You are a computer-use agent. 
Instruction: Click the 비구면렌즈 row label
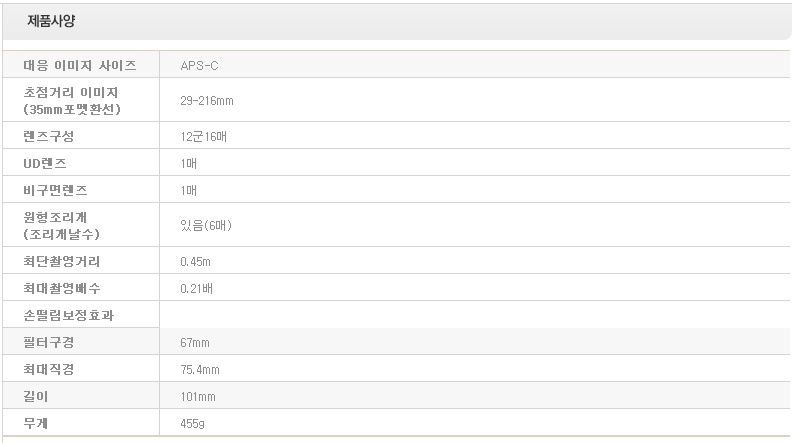pyautogui.click(x=55, y=189)
